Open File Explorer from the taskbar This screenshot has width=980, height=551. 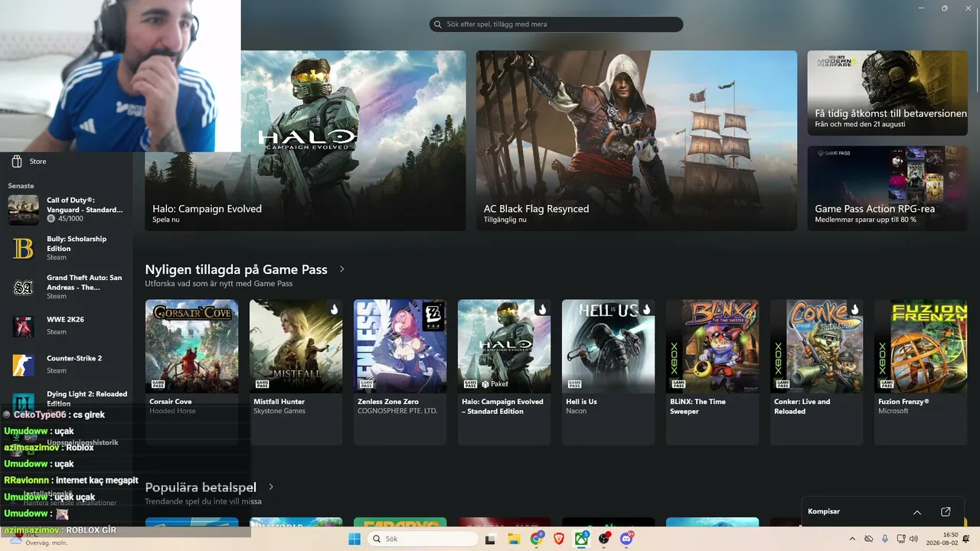point(514,540)
